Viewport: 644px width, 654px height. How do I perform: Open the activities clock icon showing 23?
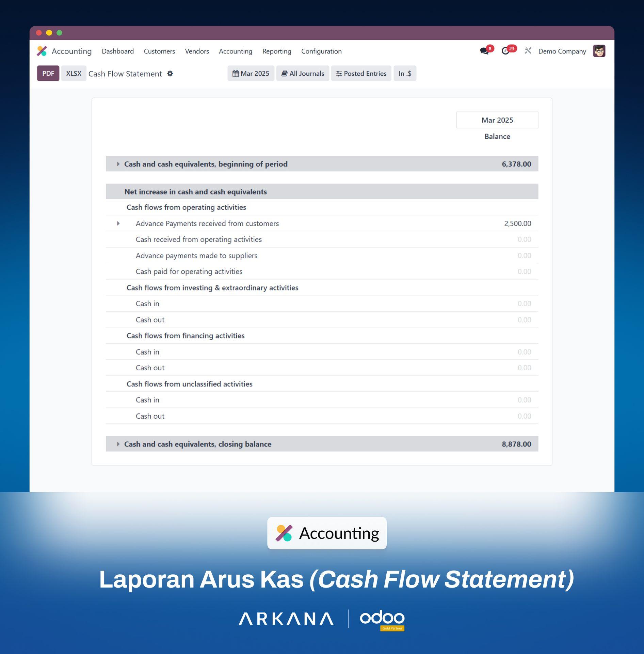(x=506, y=51)
